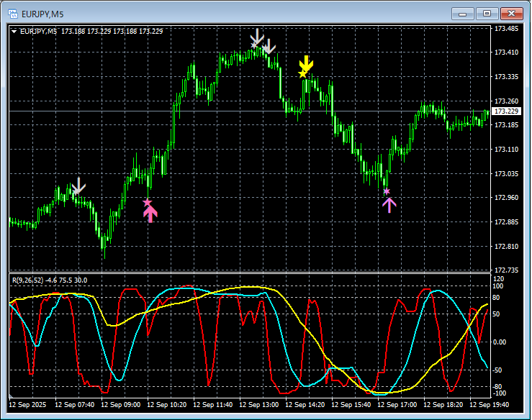This screenshot has height=420, width=532.
Task: Click the pink up arrow near 17:00
Action: pos(389,205)
